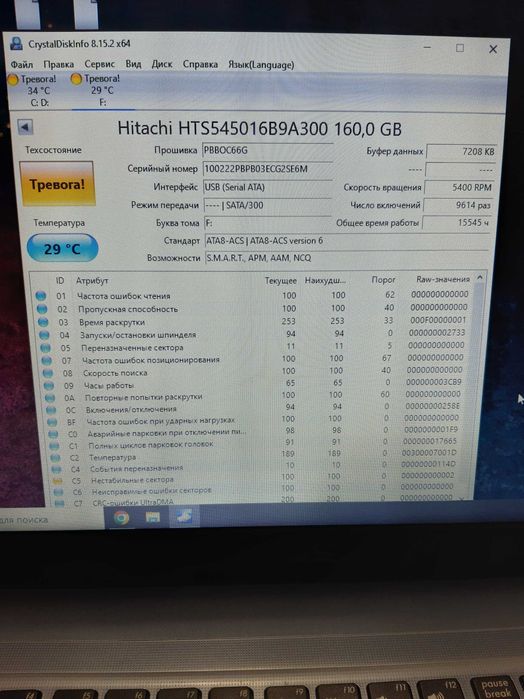Click the Стандарт field ATA8-ACS
This screenshot has width=524, height=699.
point(347,241)
